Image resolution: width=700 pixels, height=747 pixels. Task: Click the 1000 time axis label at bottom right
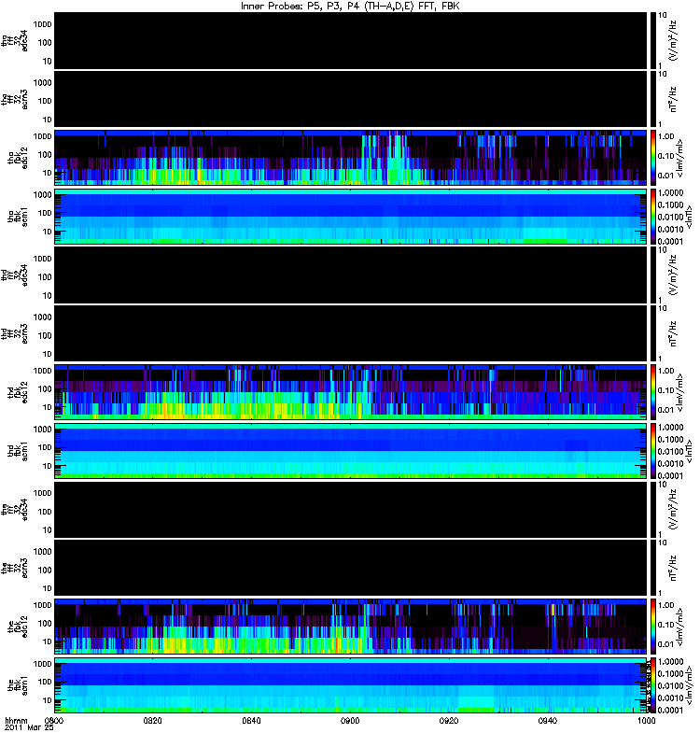(x=647, y=720)
